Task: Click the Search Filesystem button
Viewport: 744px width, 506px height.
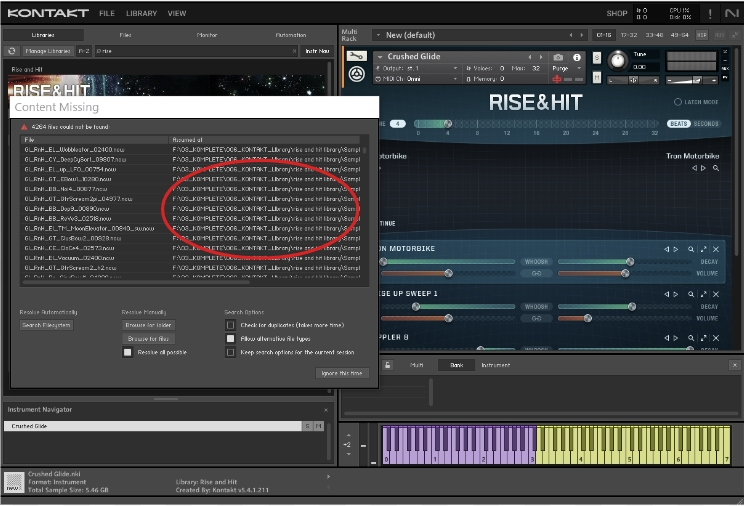Action: click(x=46, y=325)
